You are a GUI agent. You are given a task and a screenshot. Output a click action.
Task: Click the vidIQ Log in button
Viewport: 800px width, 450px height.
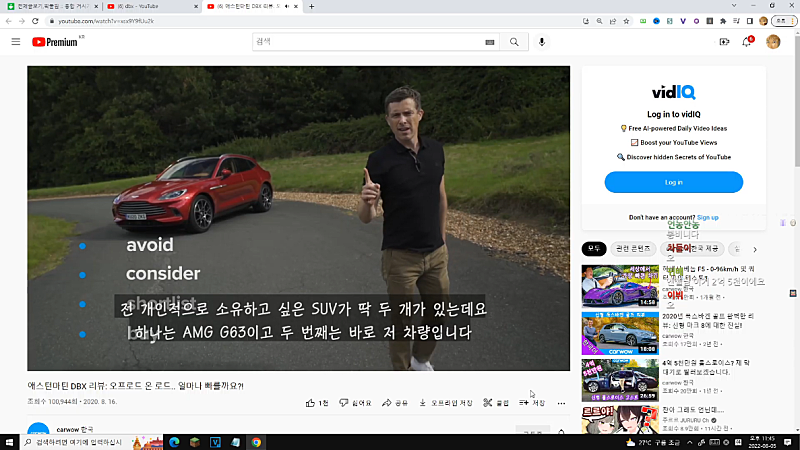coord(673,182)
